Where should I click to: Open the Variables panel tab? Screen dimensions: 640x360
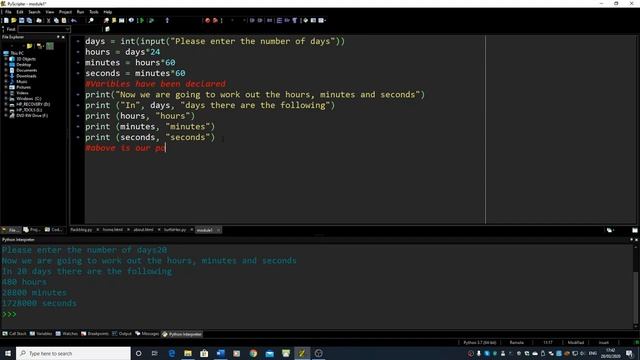41,334
